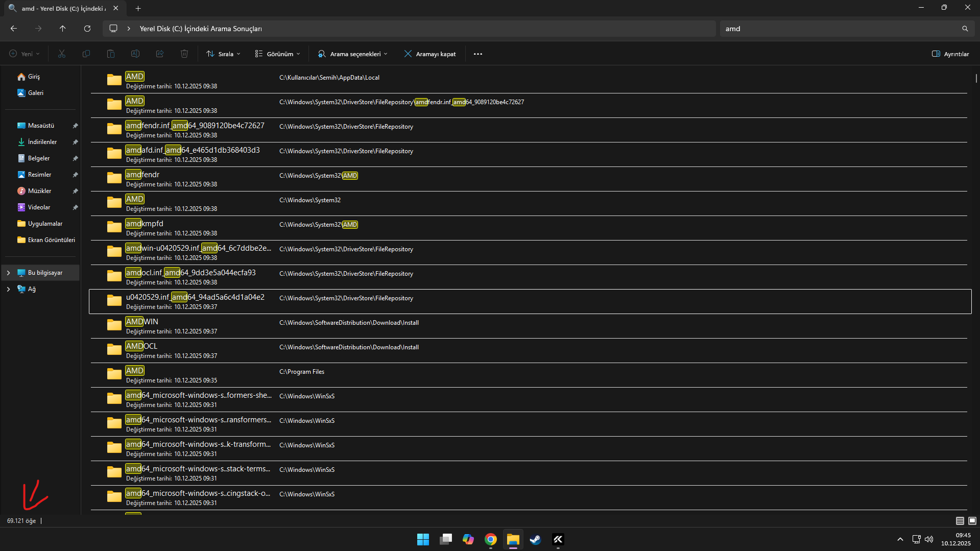The image size is (980, 551).
Task: Navigate up one folder level
Action: tap(63, 29)
